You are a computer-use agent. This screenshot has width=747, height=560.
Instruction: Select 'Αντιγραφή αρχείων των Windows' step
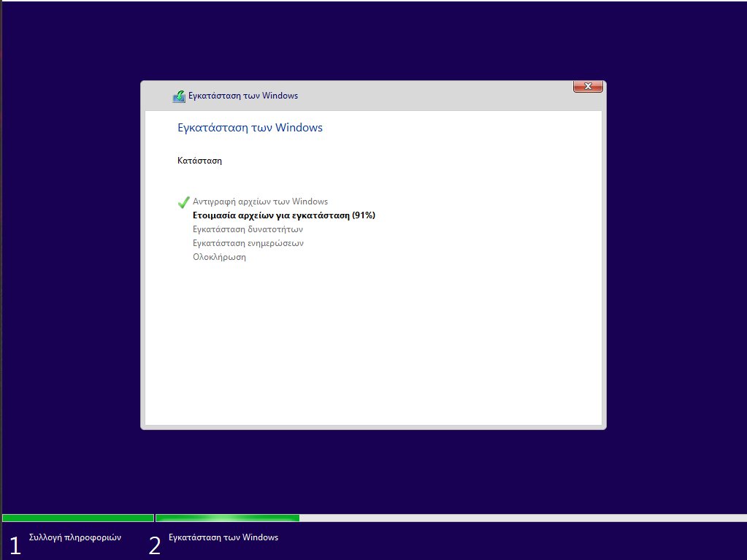coord(260,202)
